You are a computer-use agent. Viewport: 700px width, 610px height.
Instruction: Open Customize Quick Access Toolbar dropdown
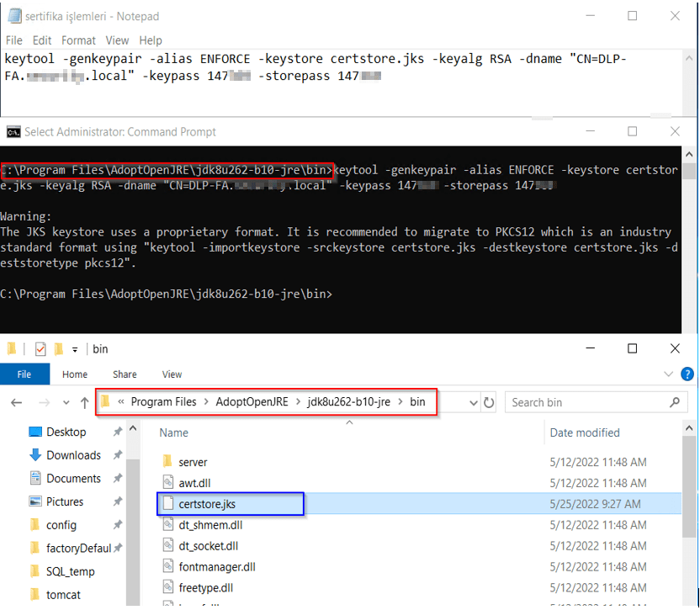[74, 349]
